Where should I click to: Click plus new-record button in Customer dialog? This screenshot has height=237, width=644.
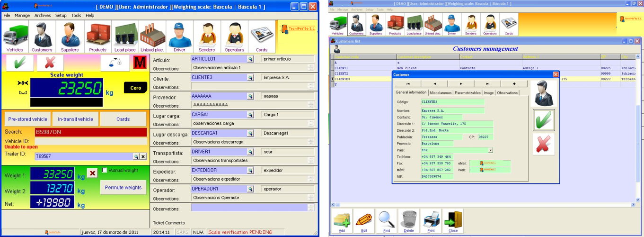514,84
